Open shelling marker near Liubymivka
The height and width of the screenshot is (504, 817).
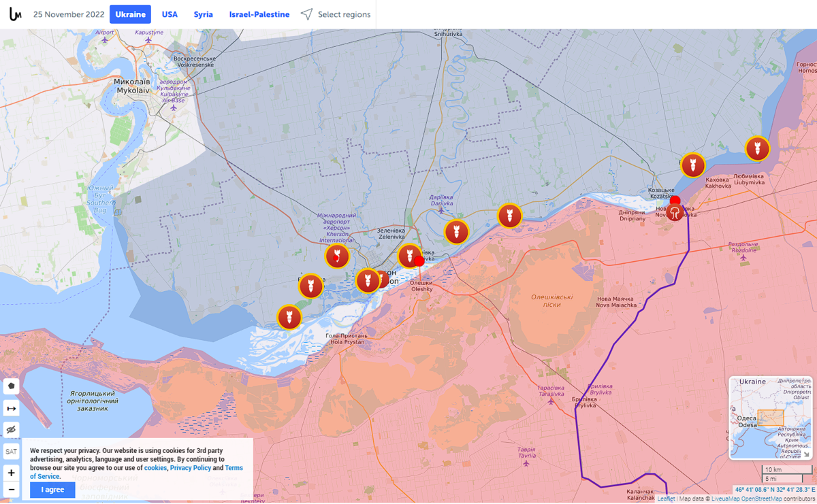coord(757,149)
